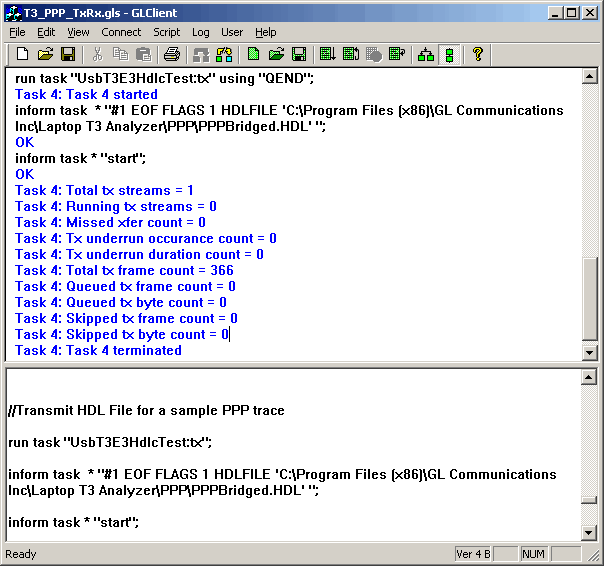604x566 pixels.
Task: Click the window resize grip corner
Action: click(x=594, y=556)
